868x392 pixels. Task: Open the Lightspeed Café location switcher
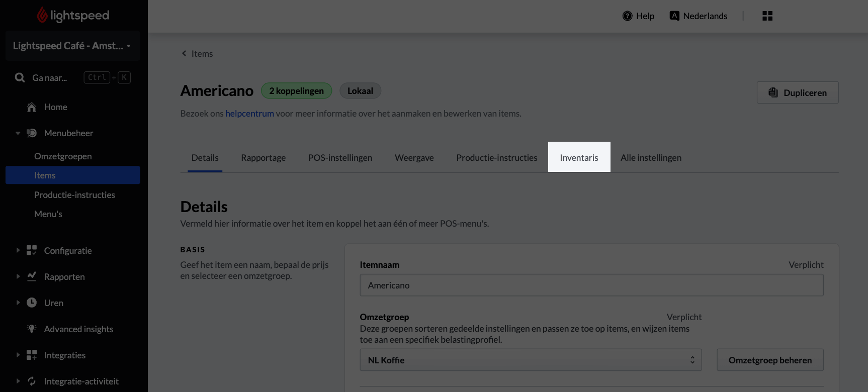tap(72, 46)
